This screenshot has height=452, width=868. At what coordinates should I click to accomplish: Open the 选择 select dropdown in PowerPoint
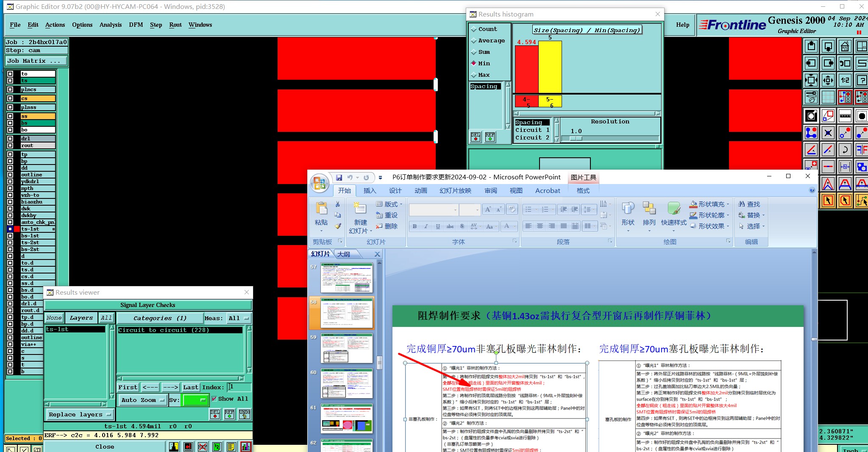[x=752, y=226]
